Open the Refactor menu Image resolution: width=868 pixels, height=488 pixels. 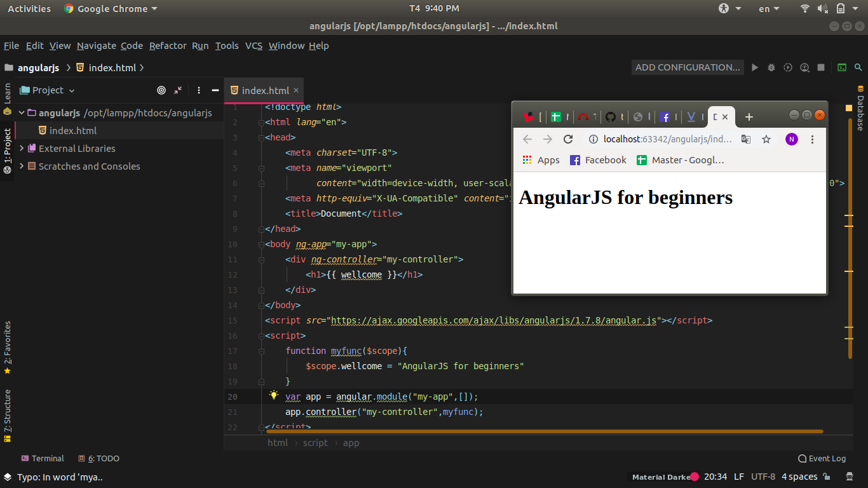coord(168,46)
